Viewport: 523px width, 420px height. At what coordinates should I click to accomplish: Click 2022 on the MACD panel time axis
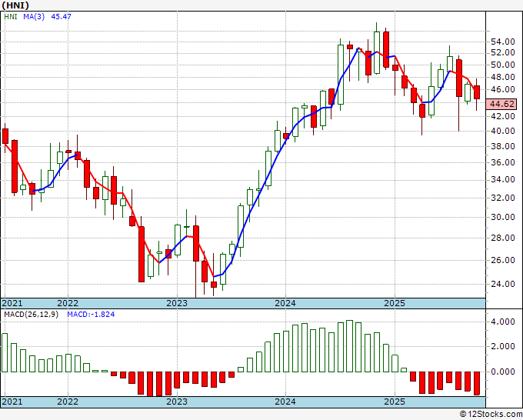(x=68, y=402)
